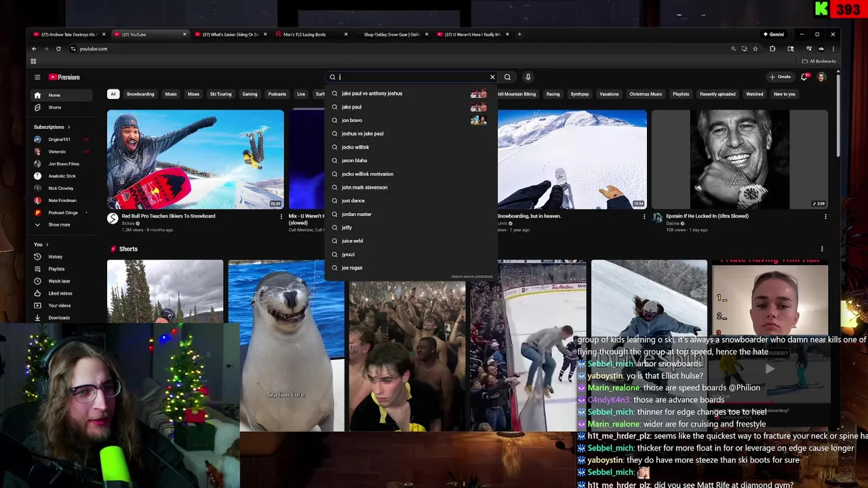The height and width of the screenshot is (488, 868).
Task: Go back with browser back arrow
Action: point(34,49)
